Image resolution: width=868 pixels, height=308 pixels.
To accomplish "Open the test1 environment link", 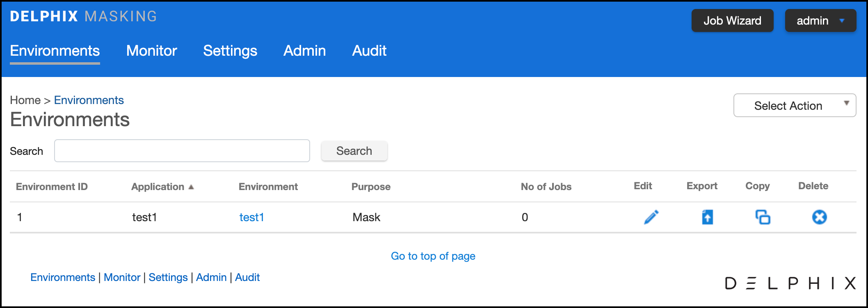I will click(x=251, y=217).
